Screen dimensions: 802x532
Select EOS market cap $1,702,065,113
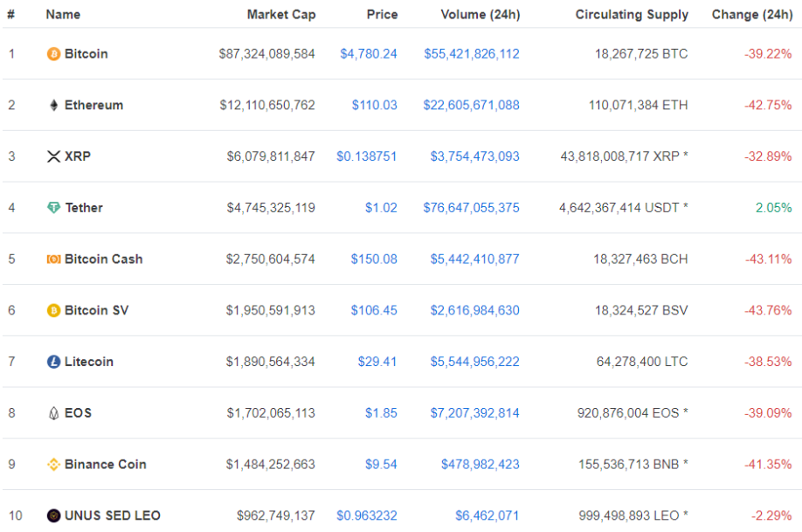tap(271, 412)
